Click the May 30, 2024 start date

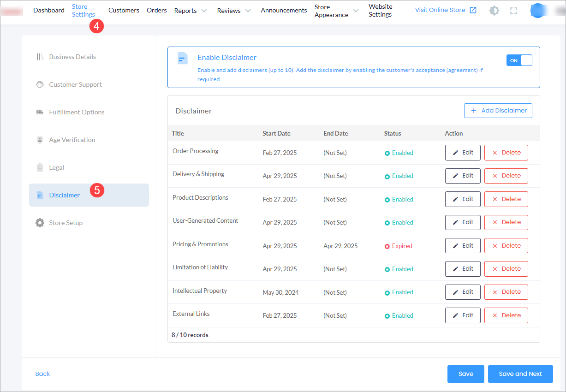(280, 292)
